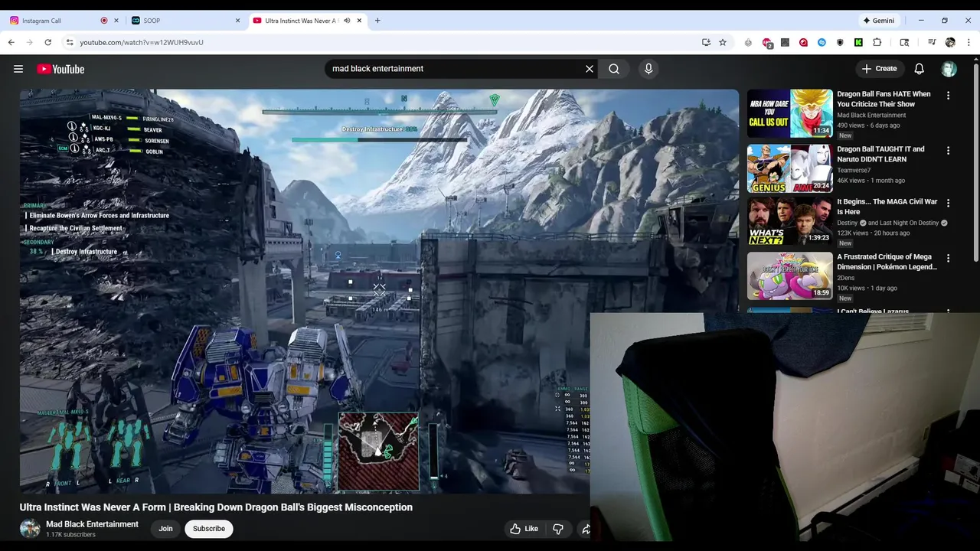
Task: Open options for MAGA Civil War video
Action: [x=948, y=204]
